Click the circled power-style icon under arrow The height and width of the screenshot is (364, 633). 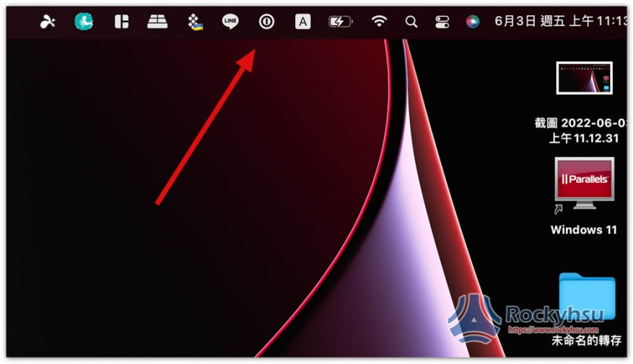click(266, 22)
